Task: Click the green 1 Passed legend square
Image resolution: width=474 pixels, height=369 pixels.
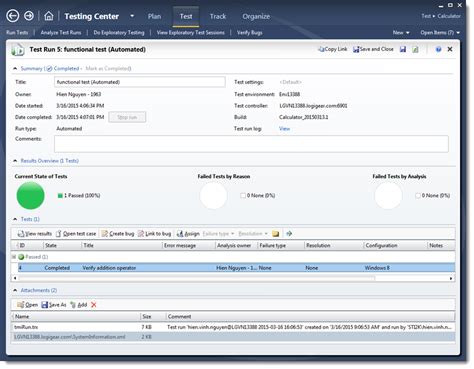Action: click(x=60, y=196)
